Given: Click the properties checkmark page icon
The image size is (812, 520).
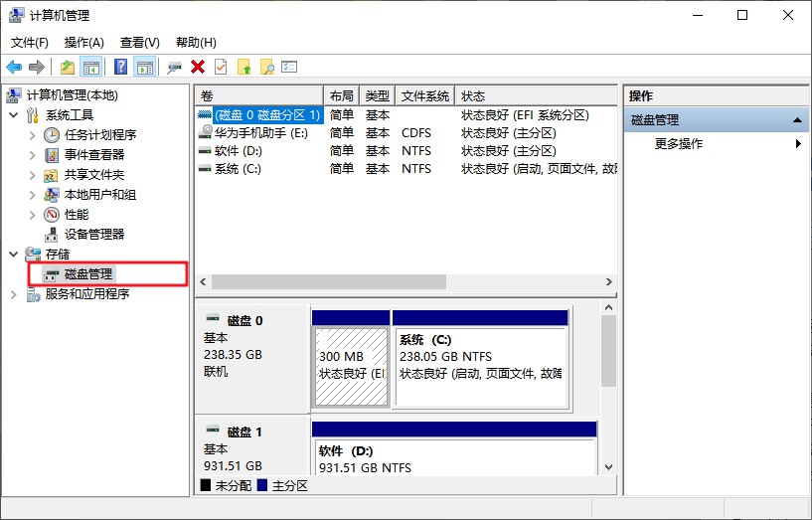Looking at the screenshot, I should (221, 67).
